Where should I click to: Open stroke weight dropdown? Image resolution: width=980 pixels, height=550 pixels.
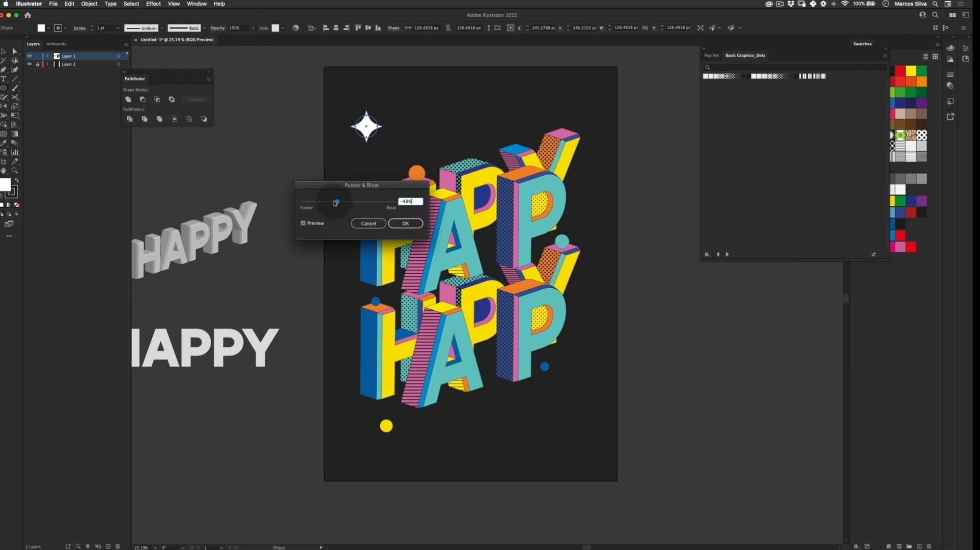(118, 28)
